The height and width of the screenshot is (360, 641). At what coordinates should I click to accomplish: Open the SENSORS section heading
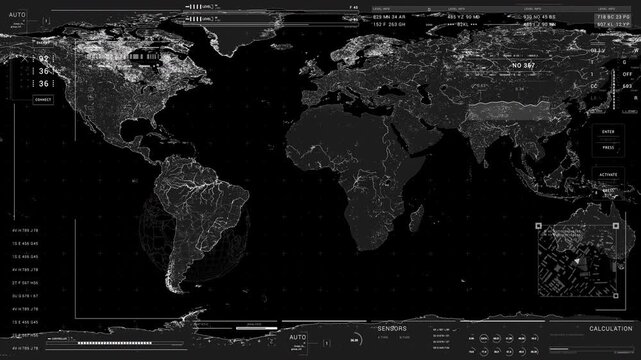[392, 329]
